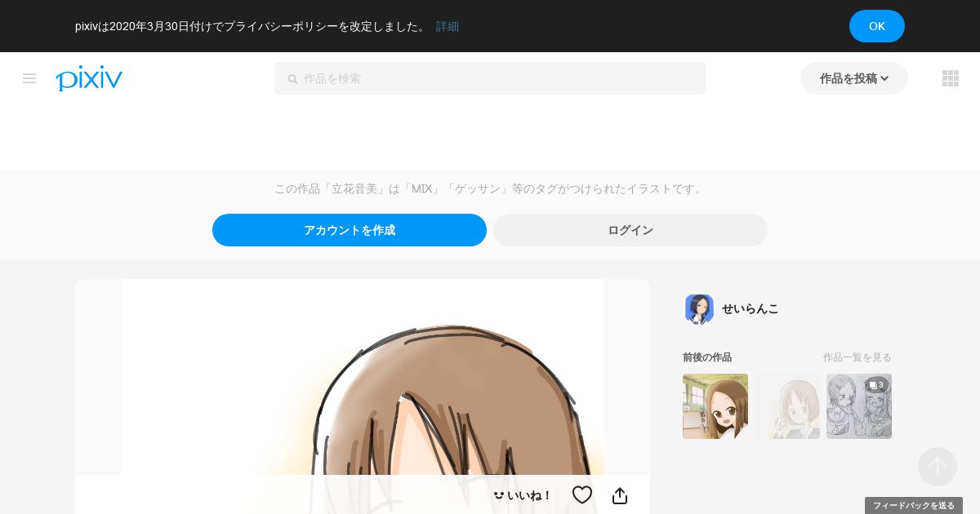This screenshot has height=514, width=980.
Task: Focus the artwork search field
Action: point(490,78)
